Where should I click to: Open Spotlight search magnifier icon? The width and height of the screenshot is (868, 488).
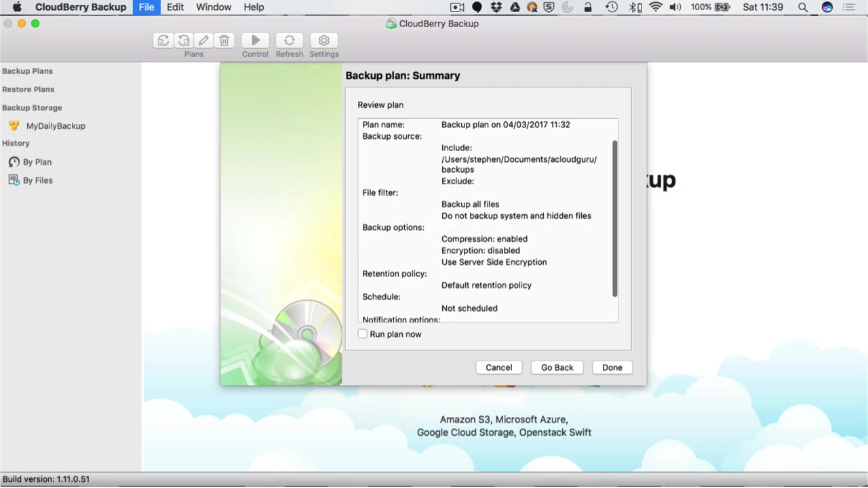point(803,7)
